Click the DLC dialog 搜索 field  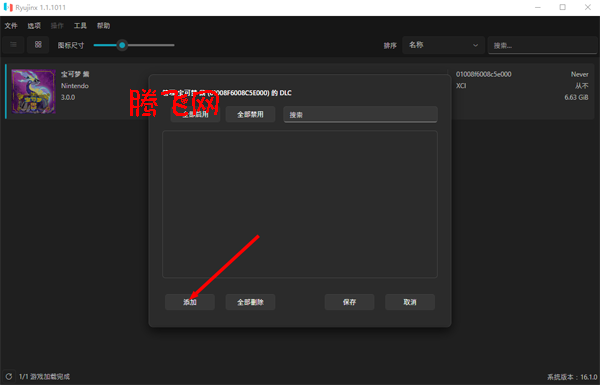tap(360, 114)
